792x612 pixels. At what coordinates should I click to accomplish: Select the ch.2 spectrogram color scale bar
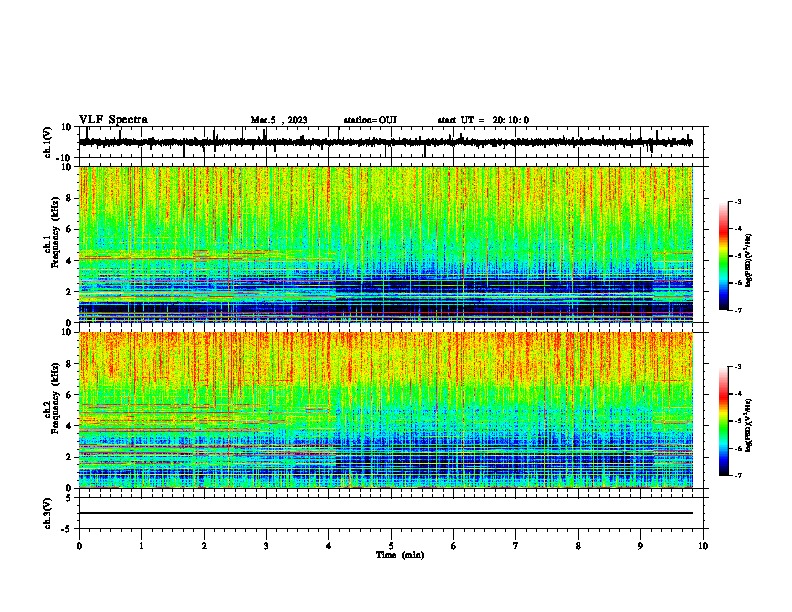pos(724,421)
